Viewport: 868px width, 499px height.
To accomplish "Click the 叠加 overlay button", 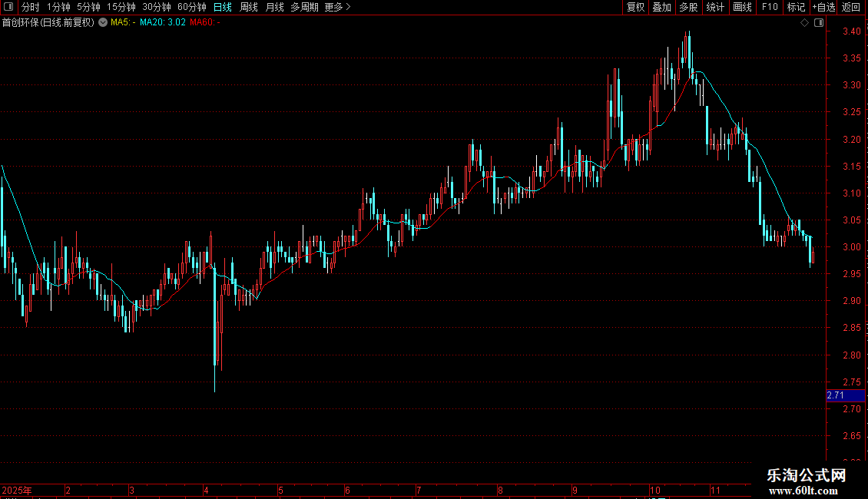I will point(661,7).
